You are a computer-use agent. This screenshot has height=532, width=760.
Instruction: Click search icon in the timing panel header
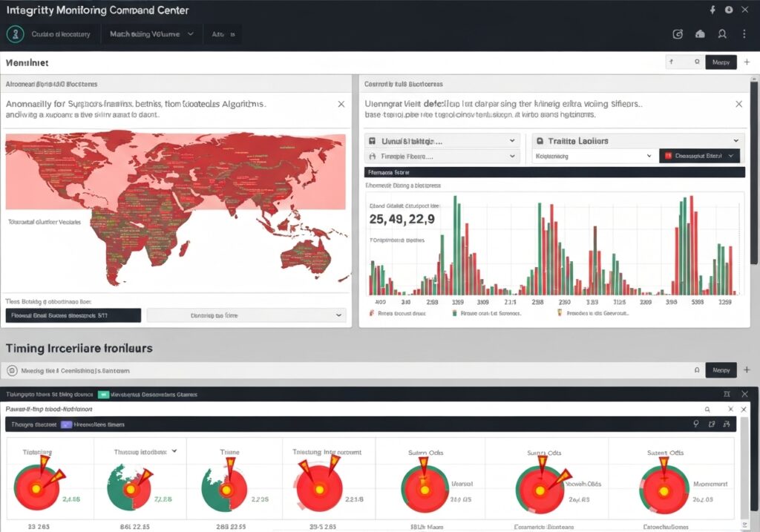pos(707,410)
